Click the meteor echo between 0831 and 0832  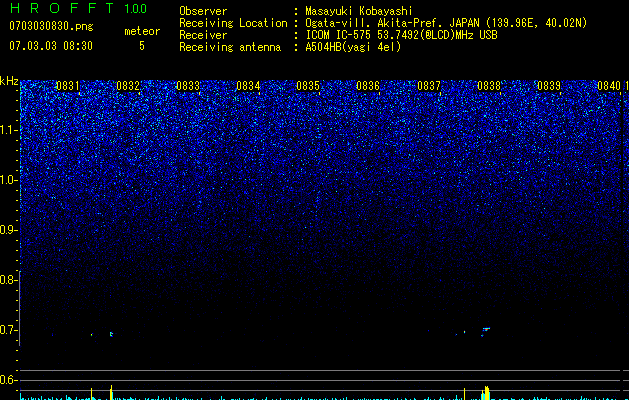[x=111, y=334]
